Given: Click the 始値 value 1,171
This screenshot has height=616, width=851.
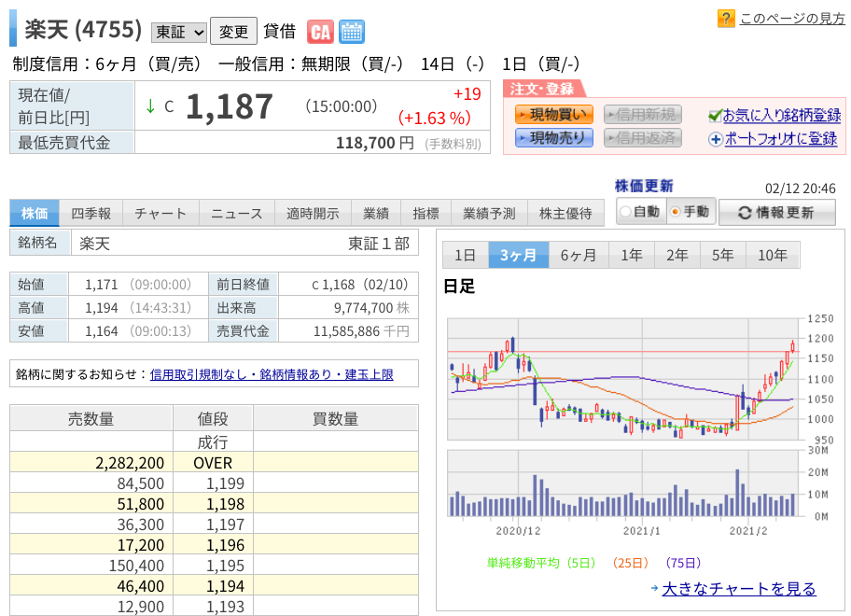Looking at the screenshot, I should coord(102,285).
